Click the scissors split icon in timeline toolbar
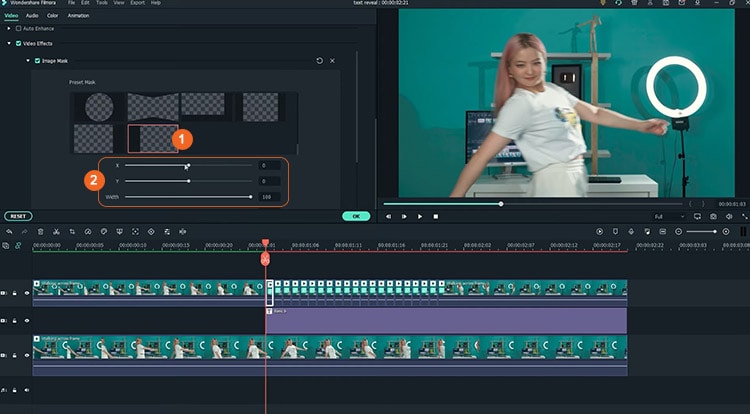The width and height of the screenshot is (750, 414). coord(57,231)
